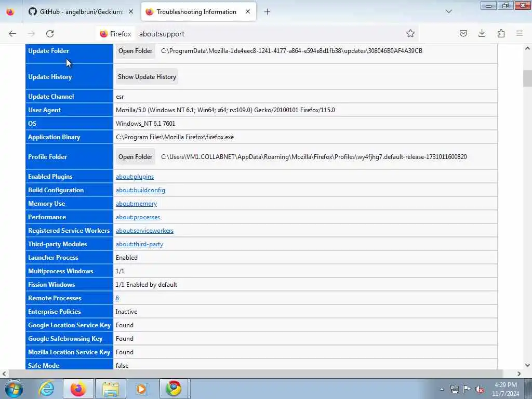Show hidden tray icons arrow

[x=442, y=389]
